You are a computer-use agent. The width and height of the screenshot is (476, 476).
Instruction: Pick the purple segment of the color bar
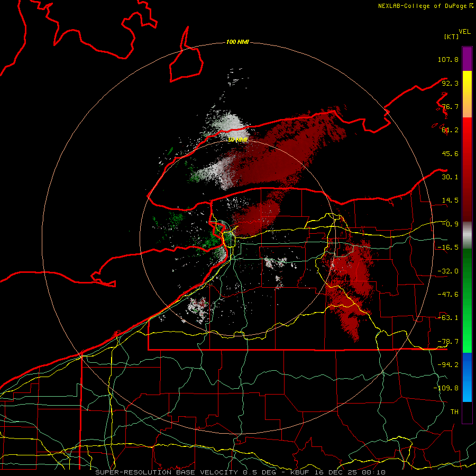467,59
